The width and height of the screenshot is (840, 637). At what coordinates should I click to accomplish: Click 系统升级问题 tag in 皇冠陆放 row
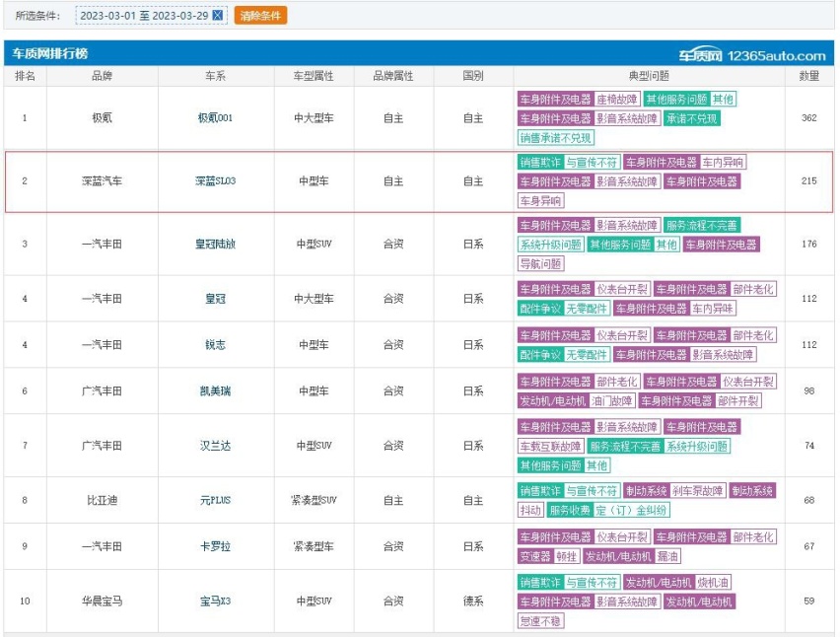click(551, 245)
